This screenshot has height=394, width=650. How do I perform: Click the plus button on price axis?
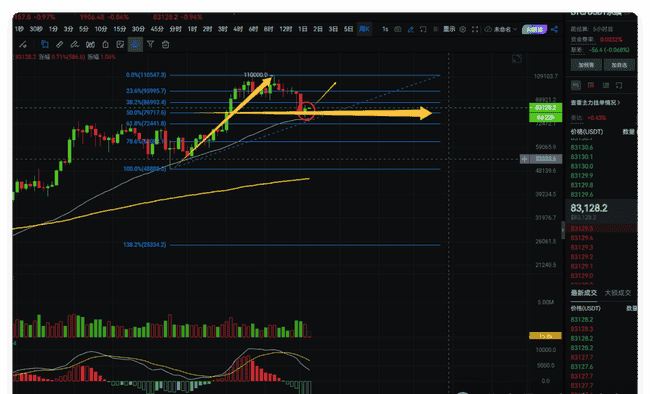point(524,159)
